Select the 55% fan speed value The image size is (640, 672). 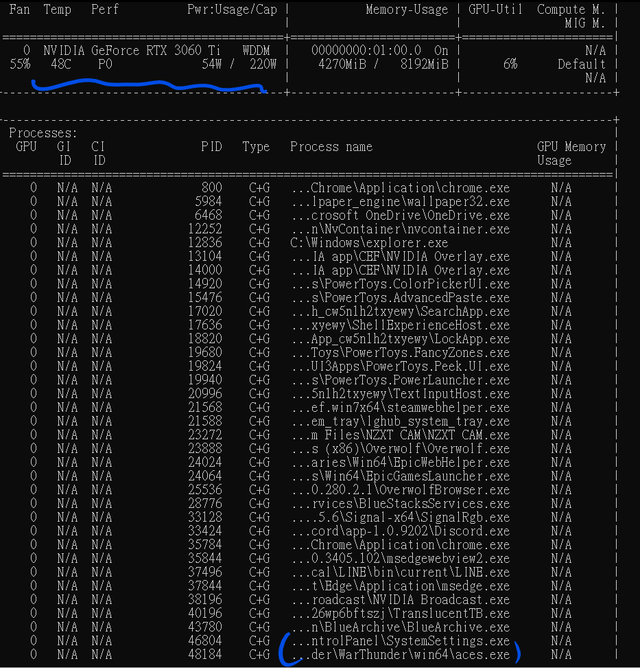[20, 65]
